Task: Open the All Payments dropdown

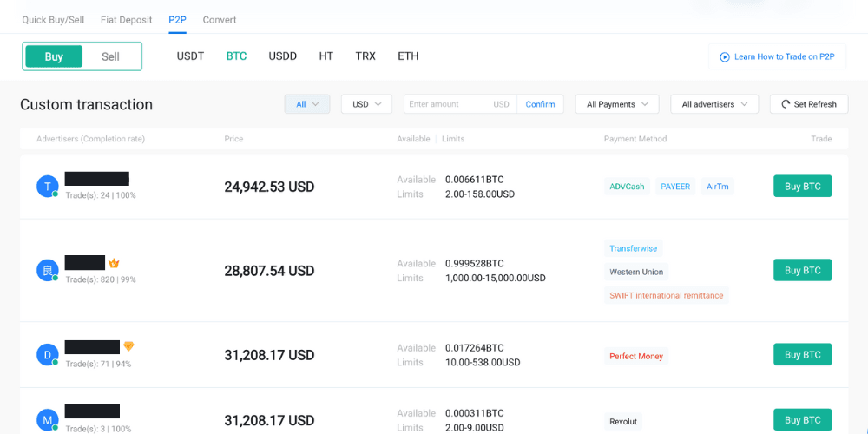Action: [x=616, y=104]
